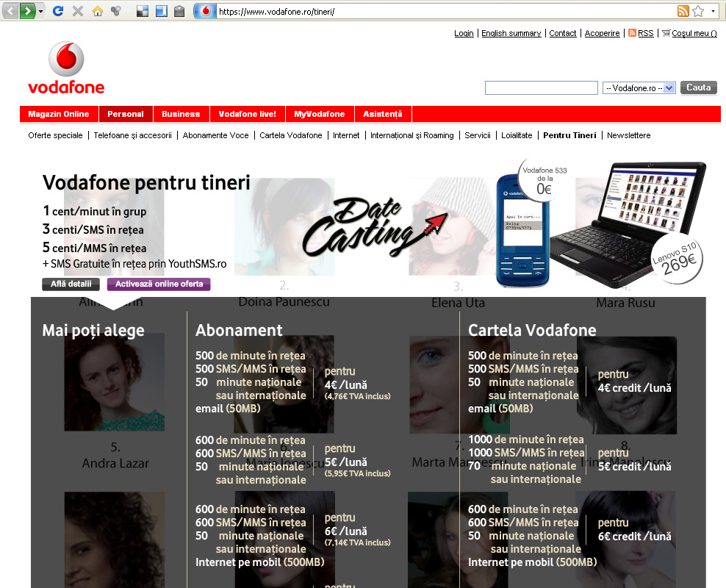This screenshot has height=588, width=726.
Task: Click the Cauta search button
Action: click(698, 87)
